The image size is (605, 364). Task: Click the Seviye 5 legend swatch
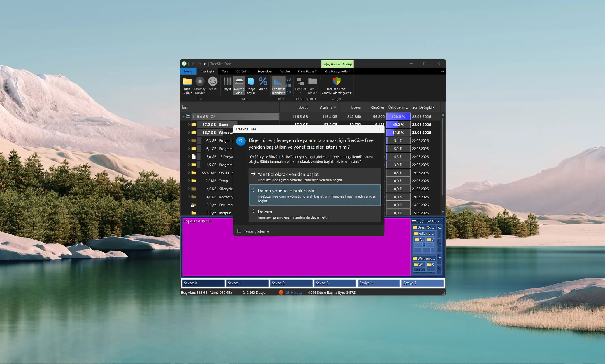tap(423, 283)
